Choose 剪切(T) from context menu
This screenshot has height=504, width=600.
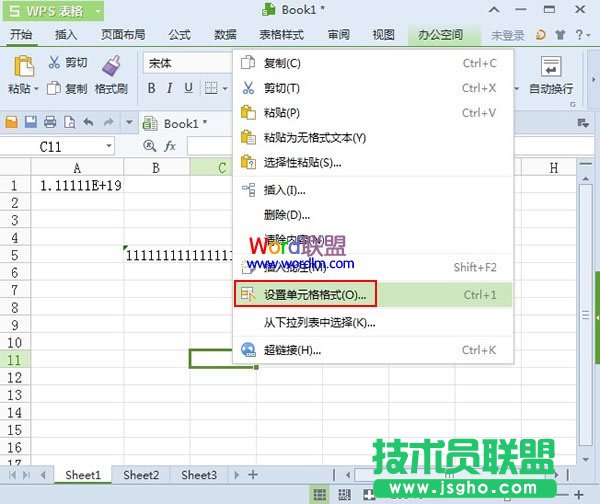(x=373, y=88)
